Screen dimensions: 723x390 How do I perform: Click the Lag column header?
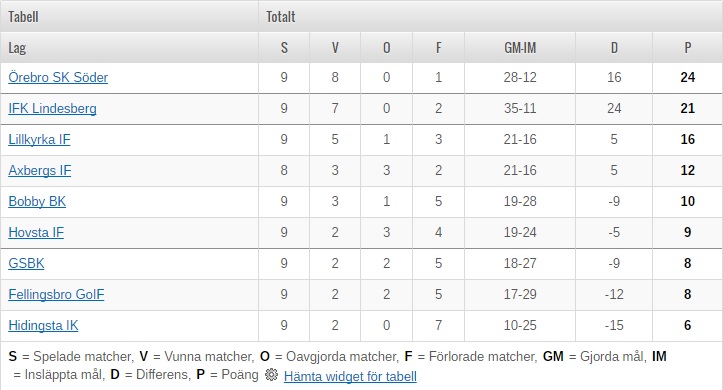coord(17,47)
